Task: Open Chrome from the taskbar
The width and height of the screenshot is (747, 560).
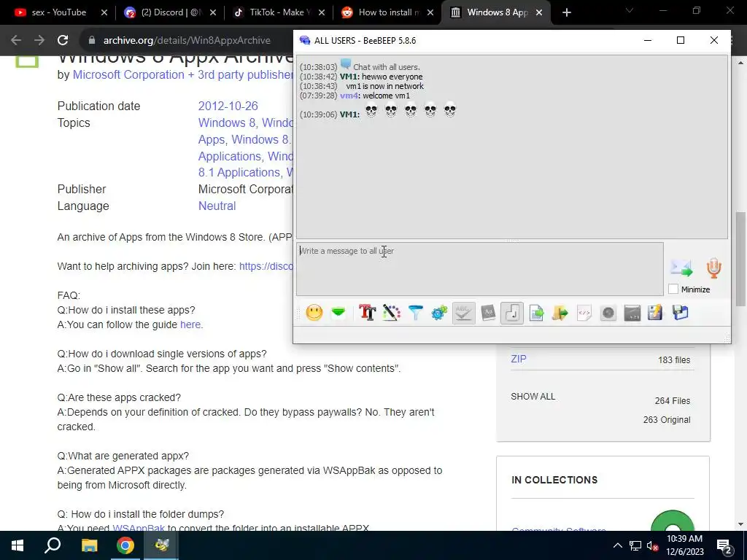Action: pyautogui.click(x=125, y=545)
